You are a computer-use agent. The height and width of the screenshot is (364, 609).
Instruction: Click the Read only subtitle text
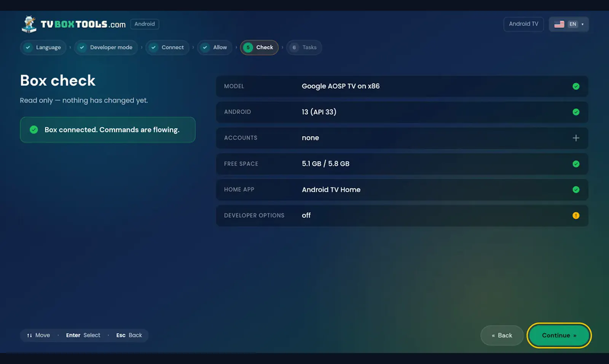pyautogui.click(x=84, y=100)
